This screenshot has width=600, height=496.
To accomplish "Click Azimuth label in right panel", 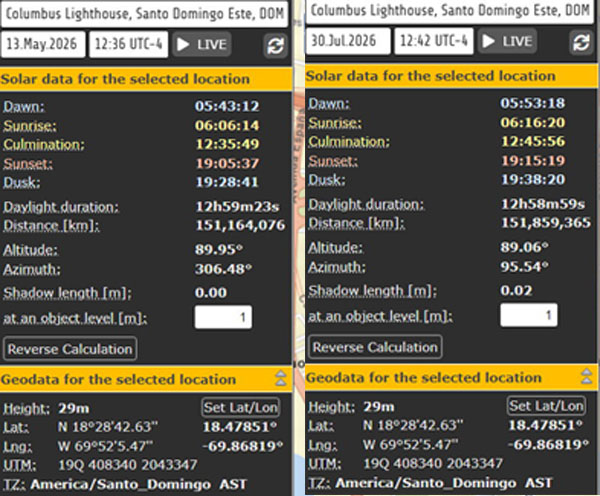I will click(x=337, y=267).
